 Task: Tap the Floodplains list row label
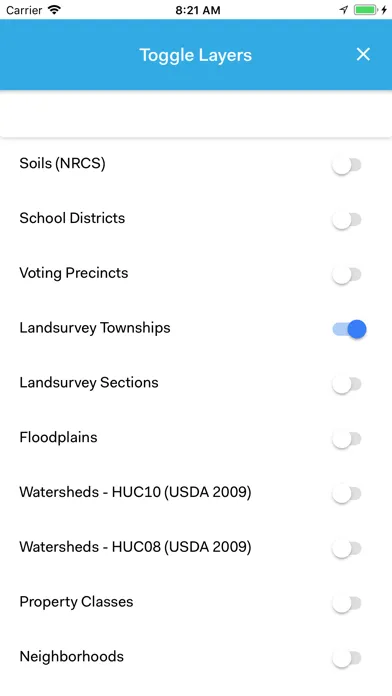58,438
